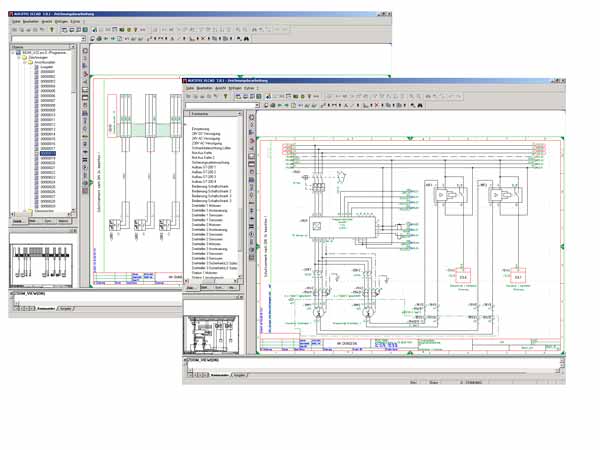Screen dimensions: 600x450
Task: Click red X icon in front toolbar
Action: [377, 105]
